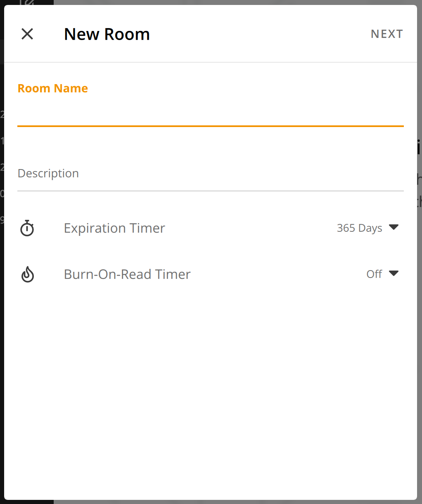
Task: Expand the Burn-On-Read Timer dropdown arrow
Action: (394, 273)
